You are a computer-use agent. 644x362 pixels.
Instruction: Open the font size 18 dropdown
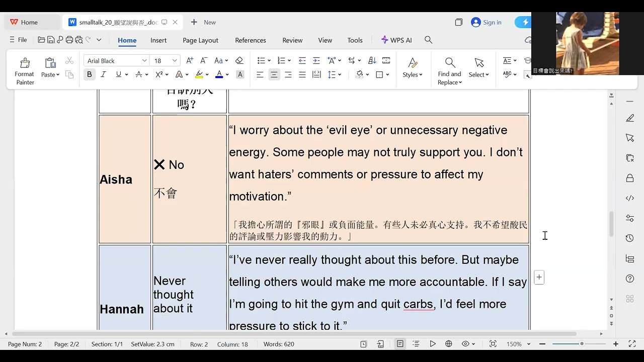point(175,60)
